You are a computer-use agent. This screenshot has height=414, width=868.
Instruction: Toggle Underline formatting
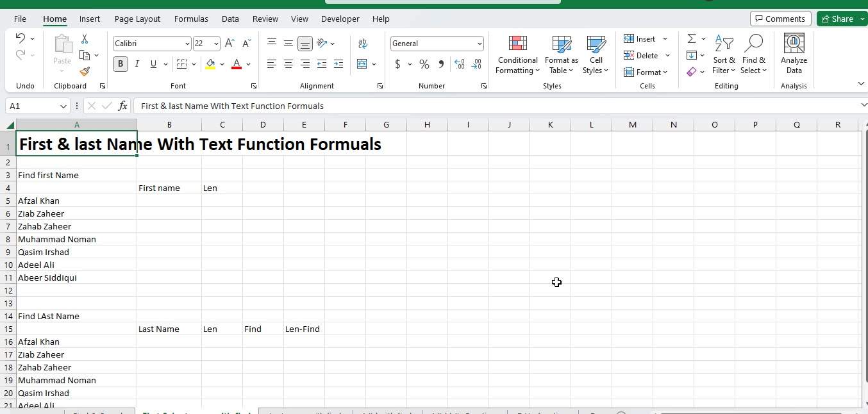(x=153, y=64)
